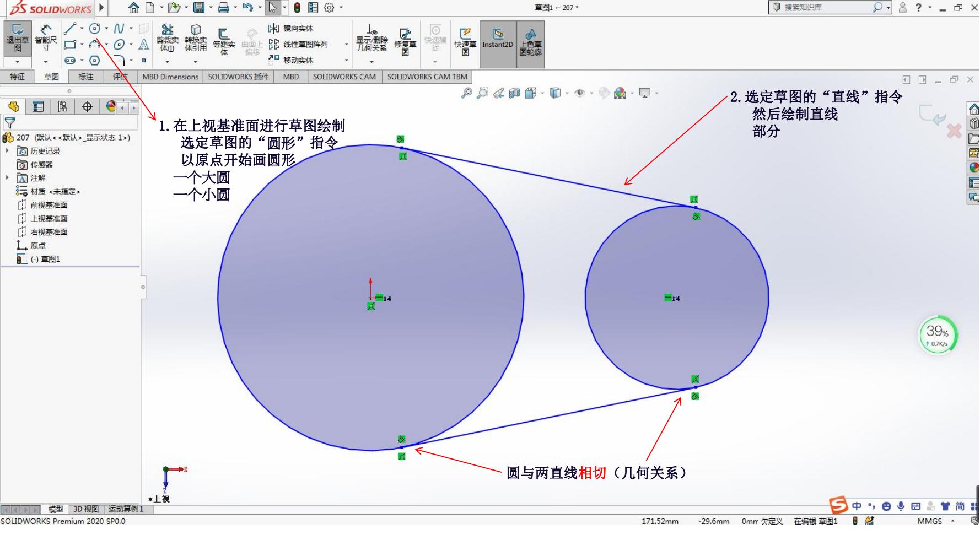The image size is (980, 551).
Task: Toggle 退出草图 exit sketch button
Action: pos(18,39)
